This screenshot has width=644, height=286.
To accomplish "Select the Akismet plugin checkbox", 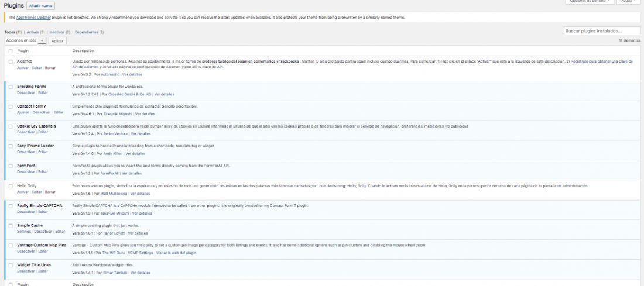I will [x=11, y=61].
